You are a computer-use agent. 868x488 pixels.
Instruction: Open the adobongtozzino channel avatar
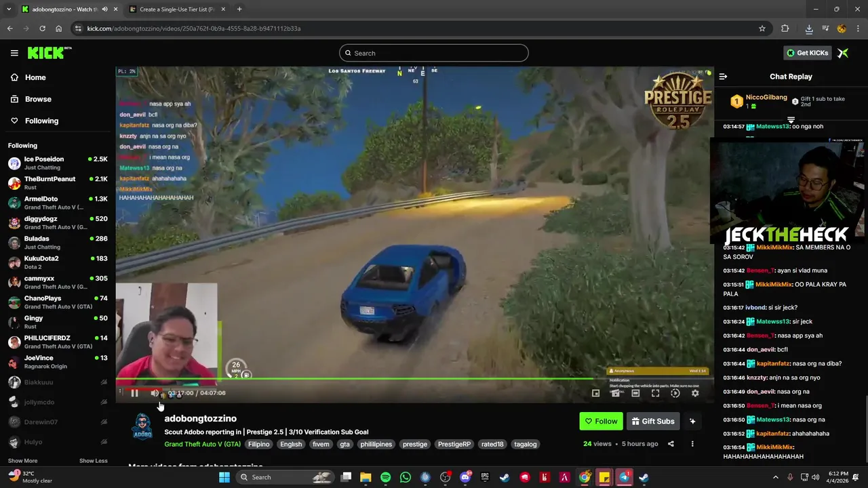pyautogui.click(x=142, y=426)
